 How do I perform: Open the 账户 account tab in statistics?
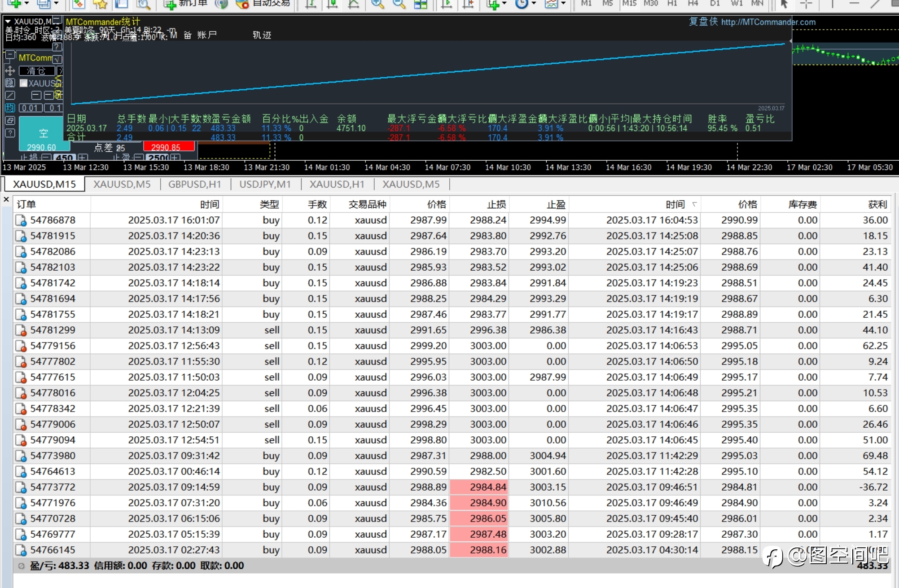click(x=207, y=35)
